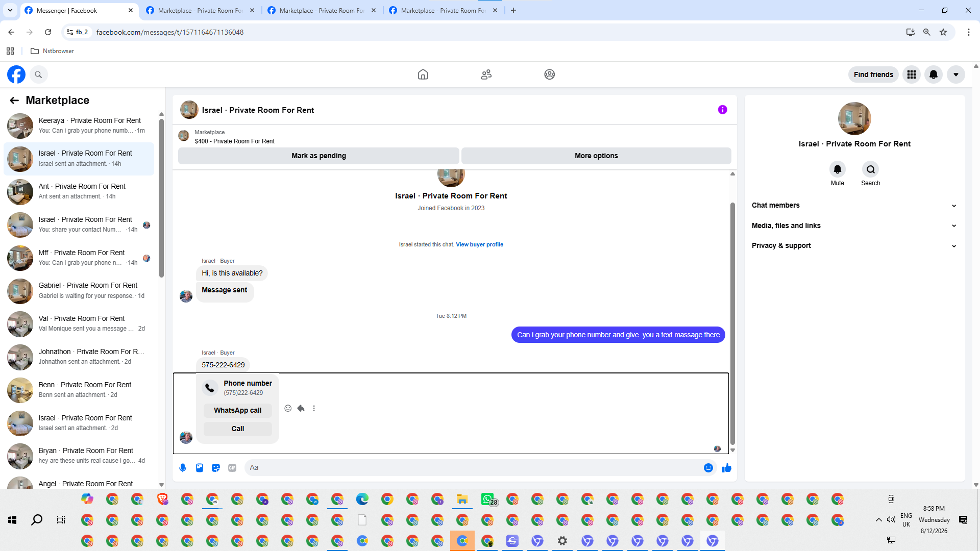Expand the Privacy & support section
The height and width of the screenshot is (551, 980).
click(854, 246)
